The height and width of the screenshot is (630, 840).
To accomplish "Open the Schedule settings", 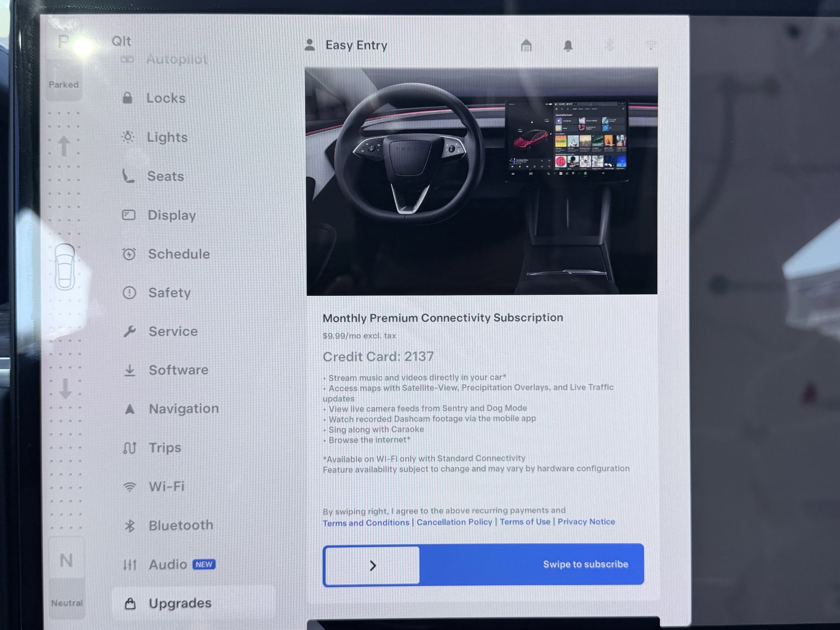I will pyautogui.click(x=178, y=254).
